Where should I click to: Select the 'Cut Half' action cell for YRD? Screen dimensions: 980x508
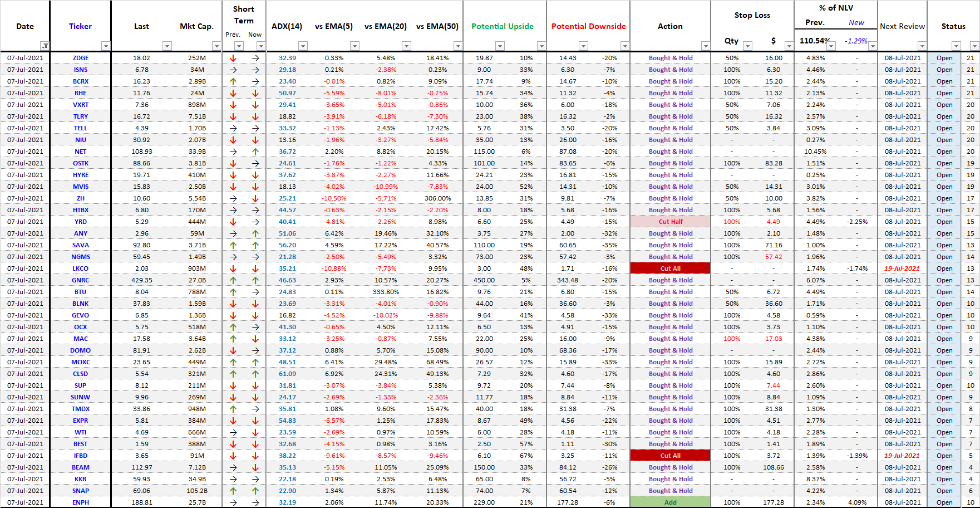pyautogui.click(x=670, y=222)
